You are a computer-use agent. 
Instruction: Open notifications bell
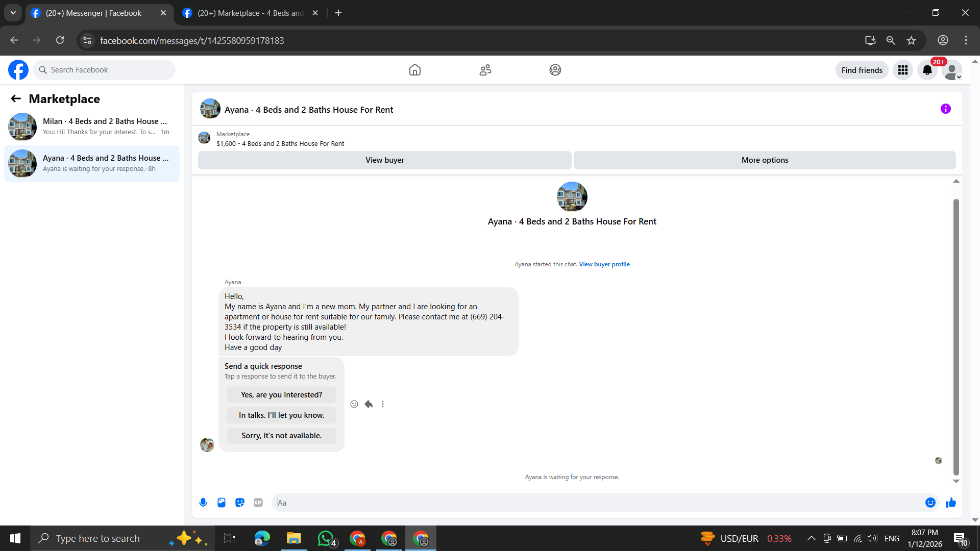coord(927,70)
